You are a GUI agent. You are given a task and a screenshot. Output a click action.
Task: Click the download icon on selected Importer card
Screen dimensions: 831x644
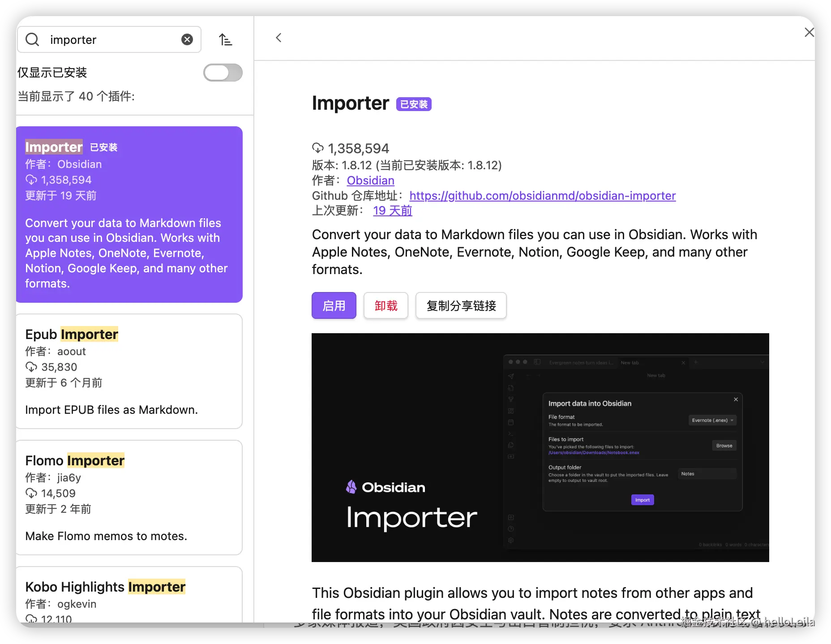tap(31, 180)
